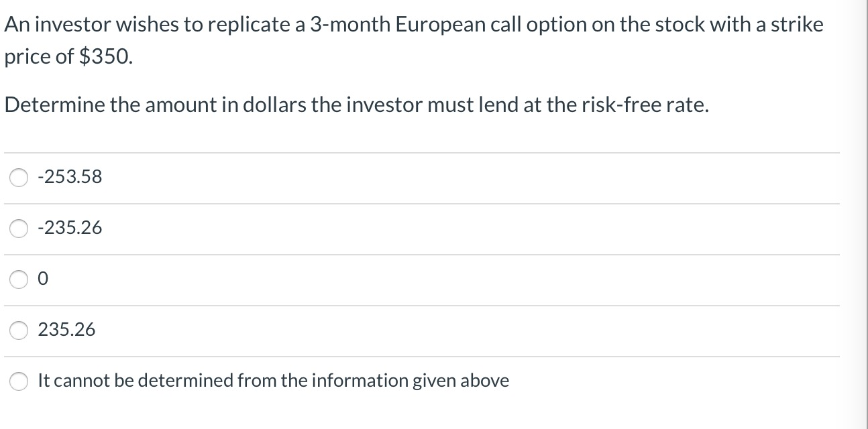
Task: Click the '0' answer label
Action: [x=43, y=280]
